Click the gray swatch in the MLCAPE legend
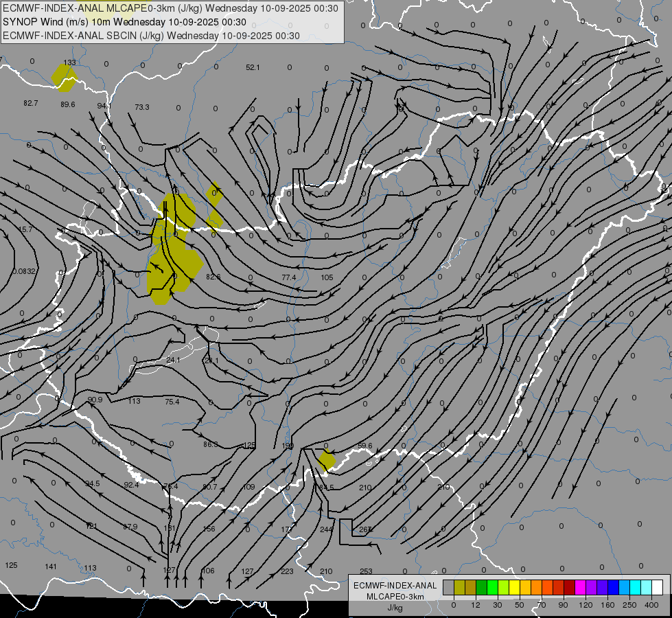This screenshot has width=672, height=618. [x=448, y=587]
